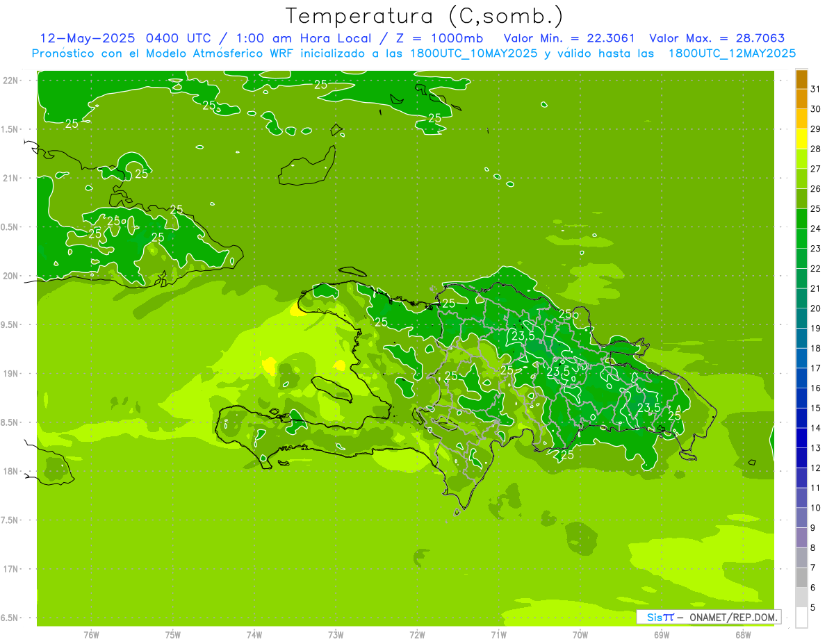The height and width of the screenshot is (644, 834).
Task: Select legend value 16
Action: point(816,388)
